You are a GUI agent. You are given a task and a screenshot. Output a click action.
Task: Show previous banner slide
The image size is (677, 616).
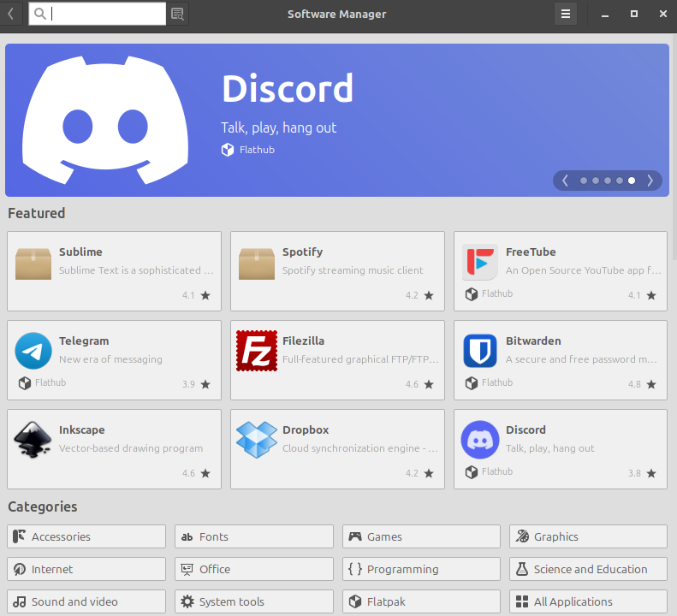pos(565,181)
